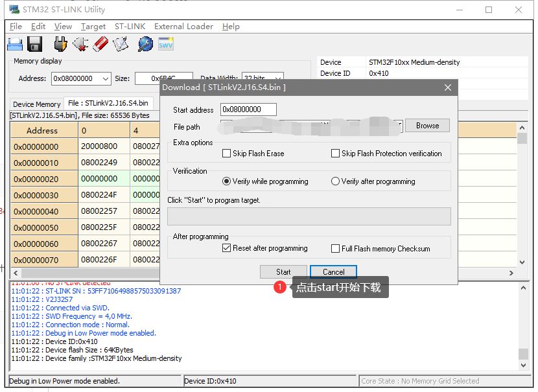Open the External Loader menu
538x392 pixels.
(183, 27)
